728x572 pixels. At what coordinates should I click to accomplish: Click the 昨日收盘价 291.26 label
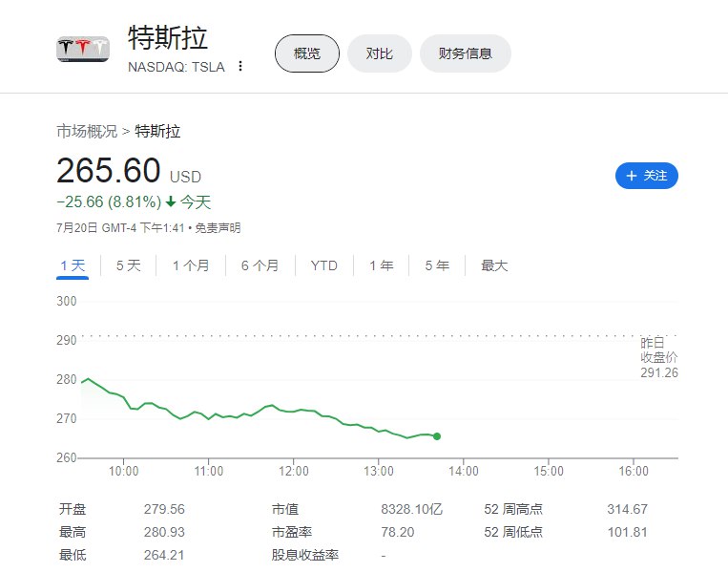click(x=658, y=357)
